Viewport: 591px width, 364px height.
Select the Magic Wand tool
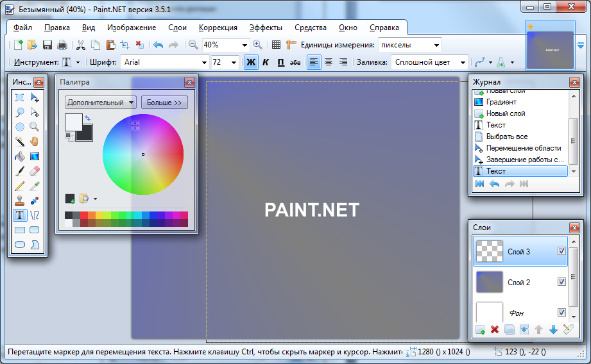(x=20, y=142)
